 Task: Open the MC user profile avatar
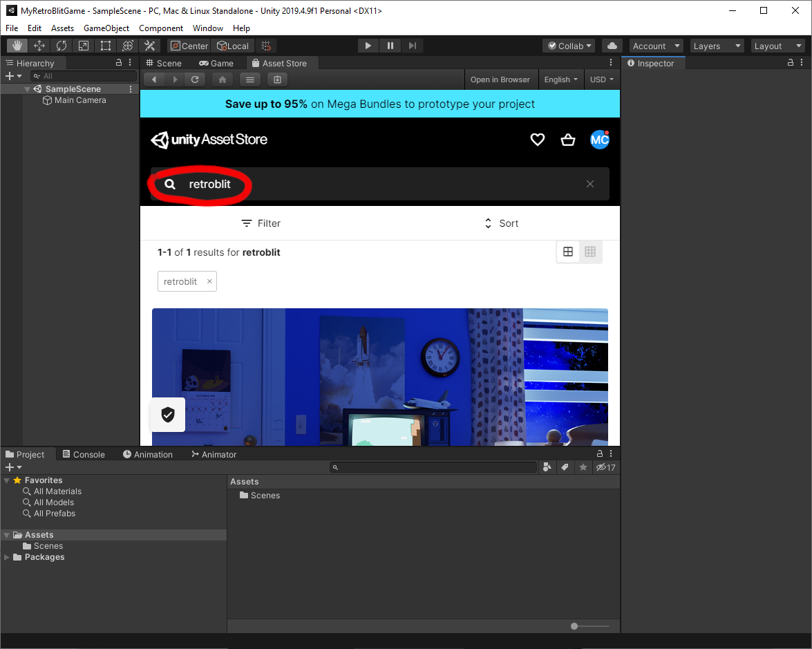pos(600,140)
